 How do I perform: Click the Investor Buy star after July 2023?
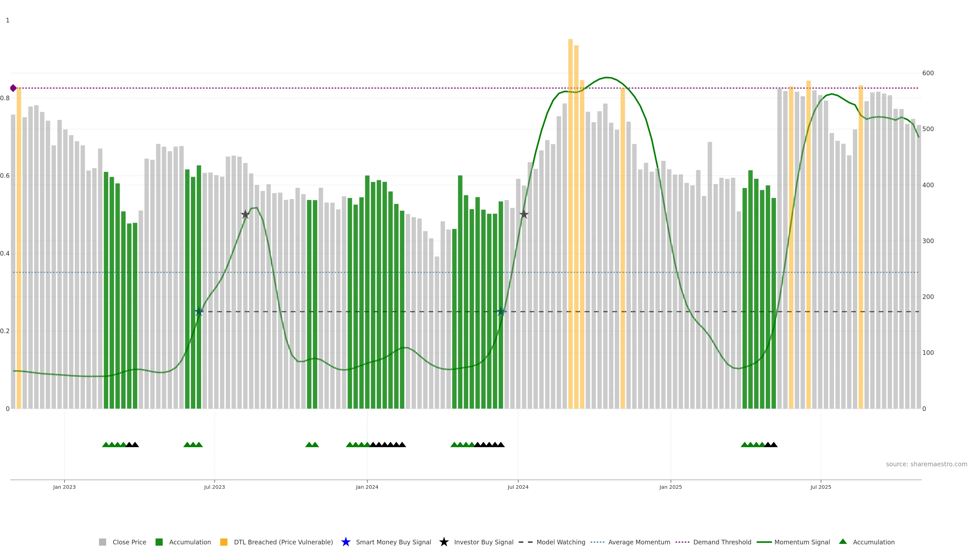(245, 215)
